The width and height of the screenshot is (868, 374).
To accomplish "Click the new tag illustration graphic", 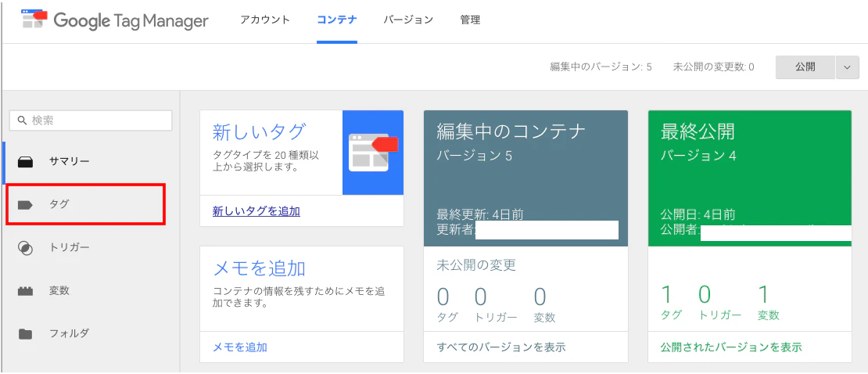I will click(x=373, y=153).
